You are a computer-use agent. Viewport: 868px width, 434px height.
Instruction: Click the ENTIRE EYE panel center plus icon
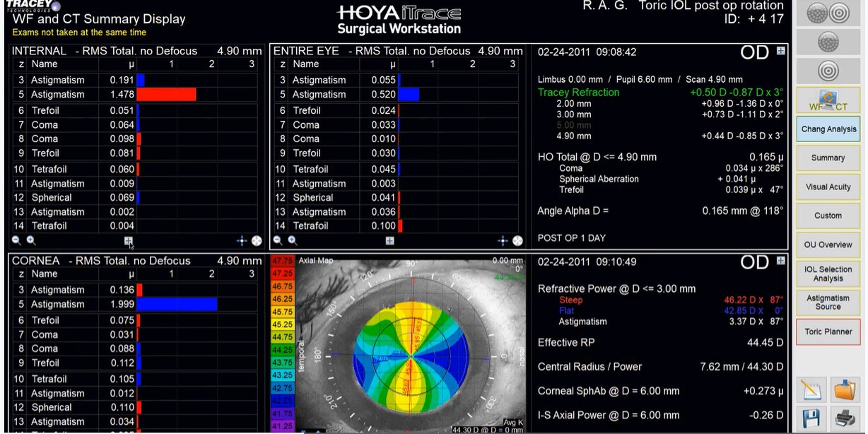(389, 241)
